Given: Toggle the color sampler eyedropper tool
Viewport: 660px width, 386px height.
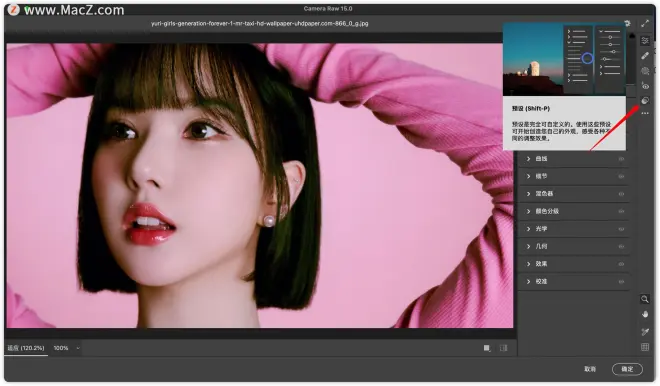Looking at the screenshot, I should click(644, 332).
